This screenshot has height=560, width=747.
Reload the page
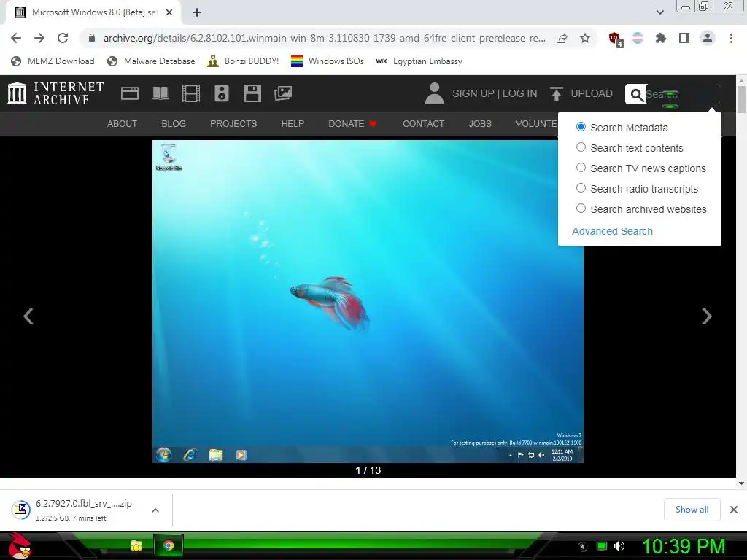pos(63,38)
